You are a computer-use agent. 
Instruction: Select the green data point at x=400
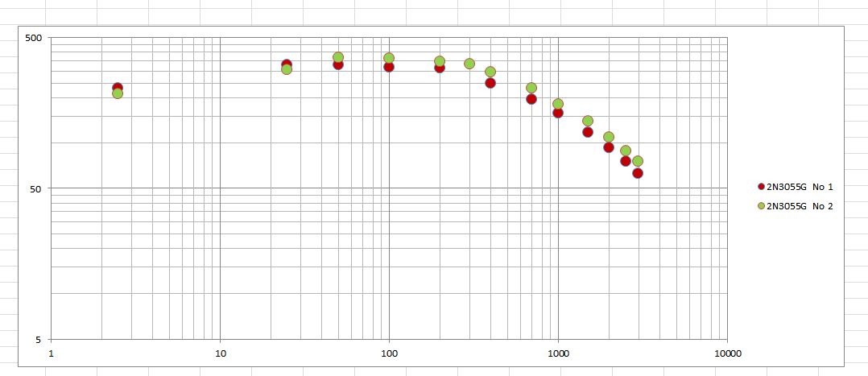pos(490,72)
